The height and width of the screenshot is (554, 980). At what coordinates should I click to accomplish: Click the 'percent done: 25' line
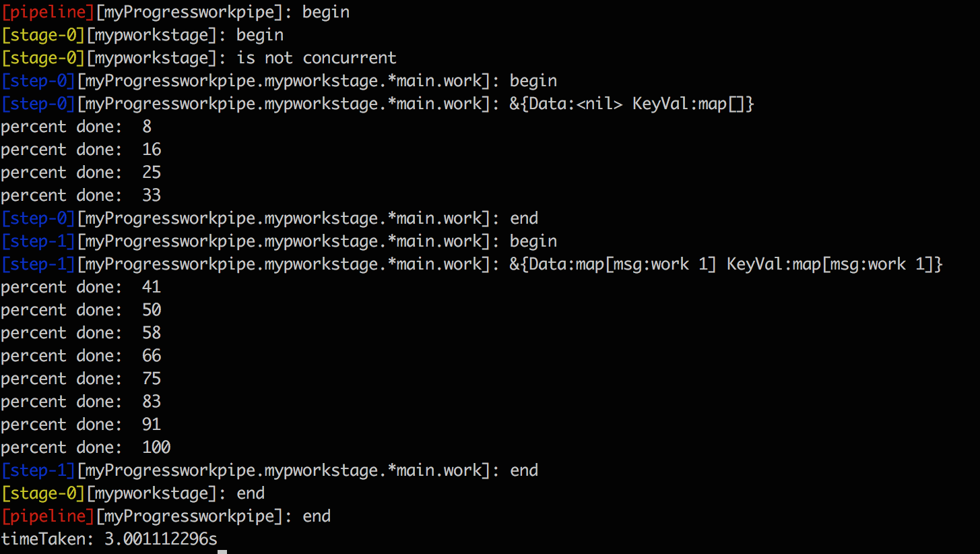pyautogui.click(x=81, y=173)
